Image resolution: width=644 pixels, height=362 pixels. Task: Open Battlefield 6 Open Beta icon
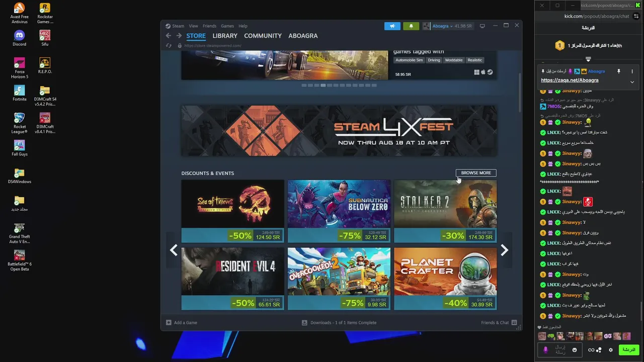point(19,260)
